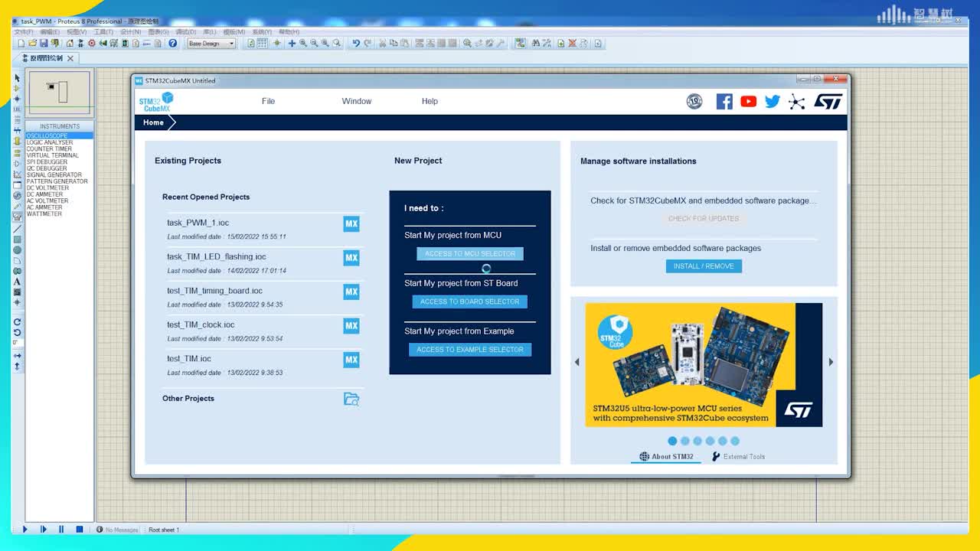Click the Proteus zoom in magnifier
The image size is (980, 551).
[303, 44]
